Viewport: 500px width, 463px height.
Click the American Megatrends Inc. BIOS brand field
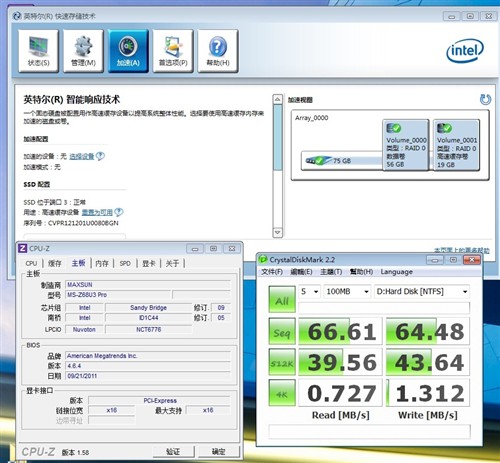(148, 356)
